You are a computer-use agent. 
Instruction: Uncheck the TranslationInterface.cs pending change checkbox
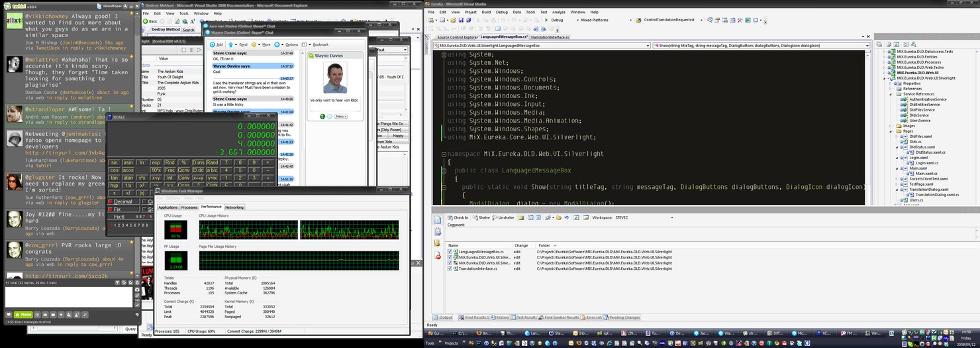[x=450, y=268]
